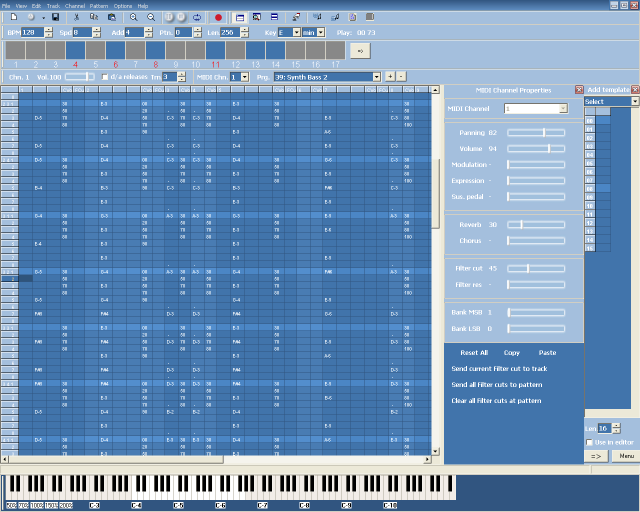
Task: Click Reset All in MIDI properties
Action: coord(474,353)
